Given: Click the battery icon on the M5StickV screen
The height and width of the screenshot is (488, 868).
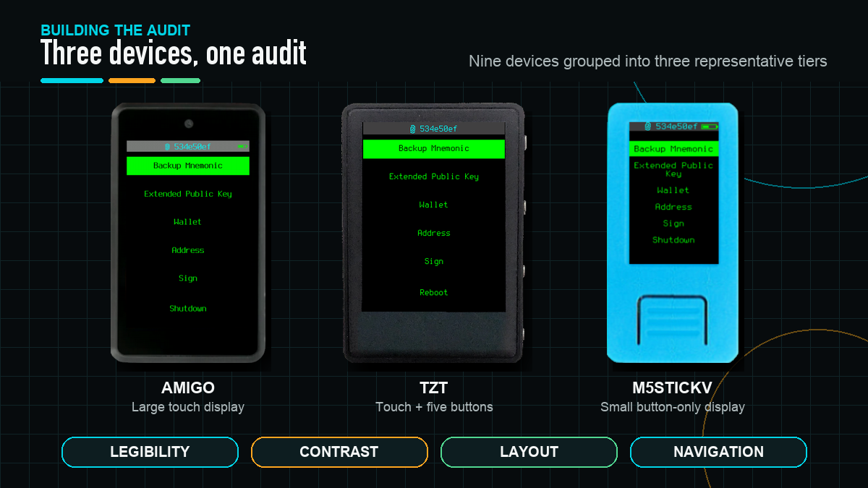Looking at the screenshot, I should [x=710, y=127].
